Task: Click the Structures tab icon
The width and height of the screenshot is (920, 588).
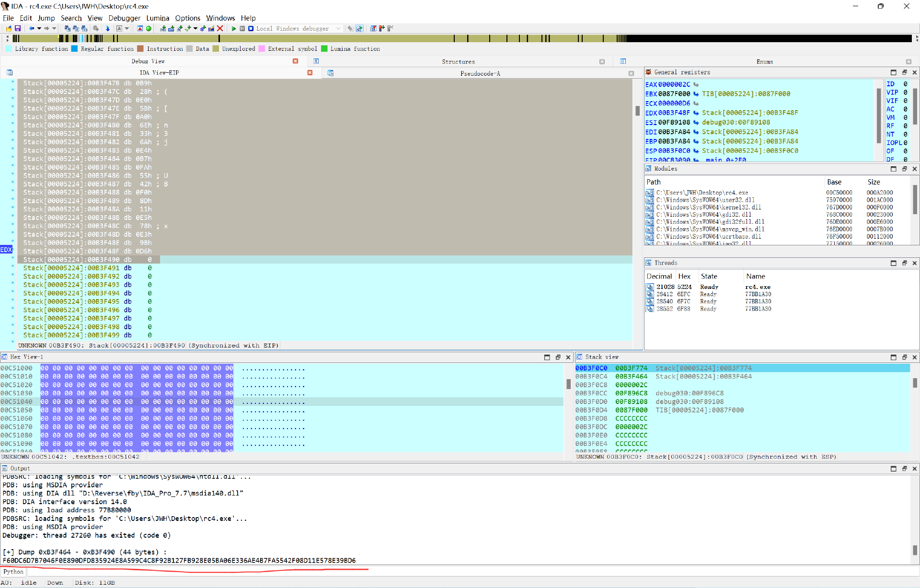Action: (x=316, y=61)
